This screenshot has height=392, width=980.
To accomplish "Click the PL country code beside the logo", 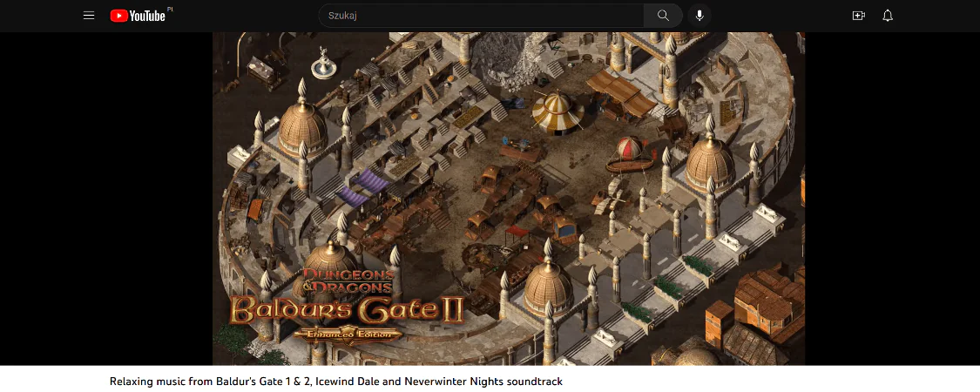I will (170, 10).
